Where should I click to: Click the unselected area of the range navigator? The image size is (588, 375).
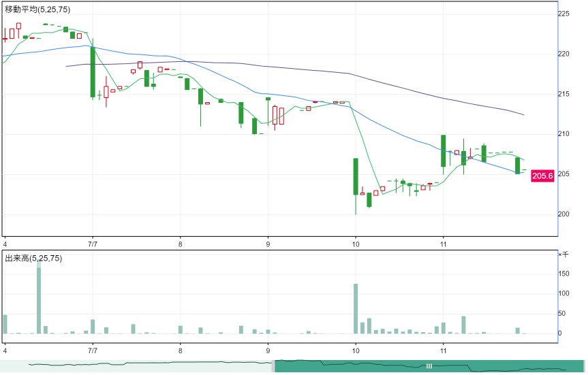(137, 366)
